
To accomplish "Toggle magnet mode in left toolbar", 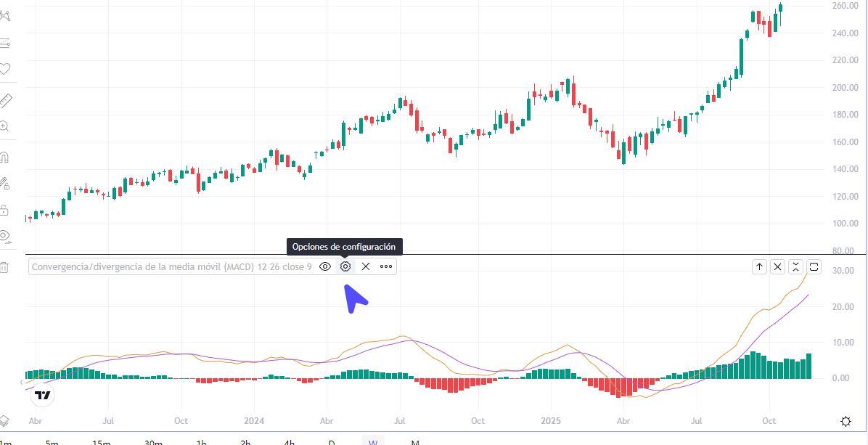I will (4, 157).
